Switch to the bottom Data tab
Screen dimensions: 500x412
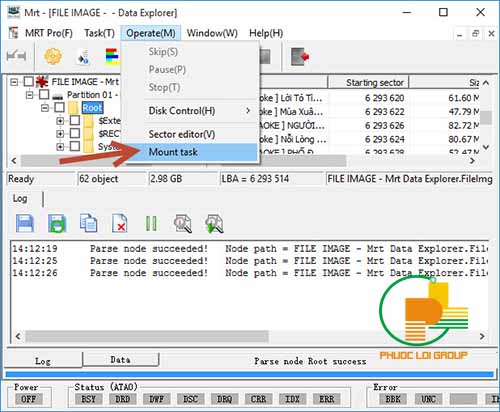(120, 360)
